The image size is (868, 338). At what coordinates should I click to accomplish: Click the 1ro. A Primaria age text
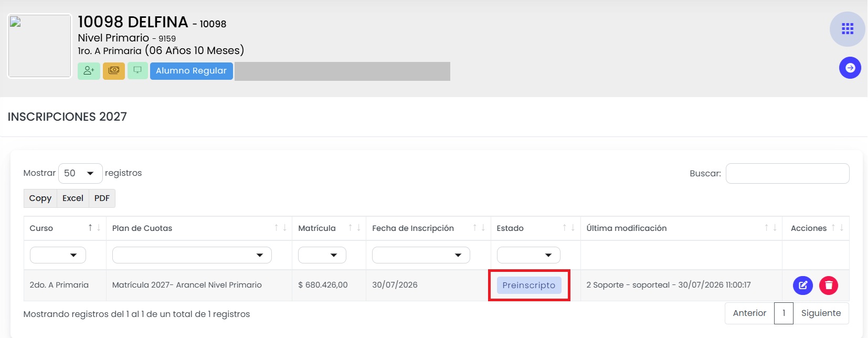click(x=161, y=50)
